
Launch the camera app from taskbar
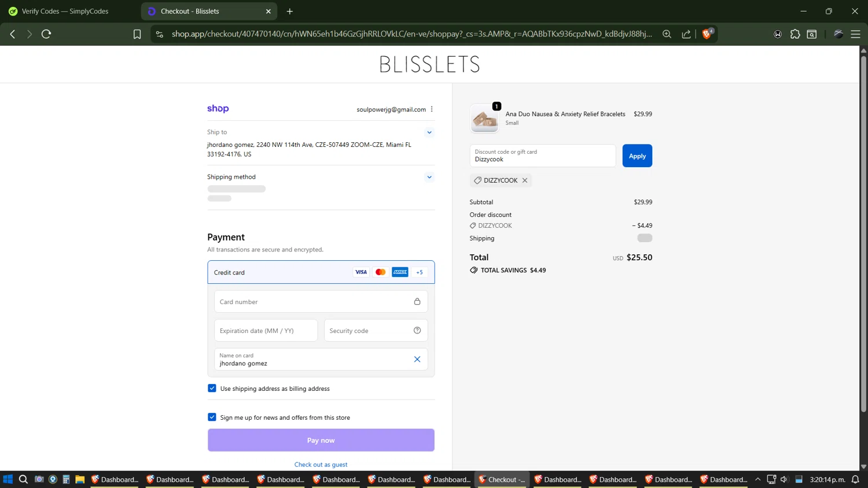click(x=39, y=479)
